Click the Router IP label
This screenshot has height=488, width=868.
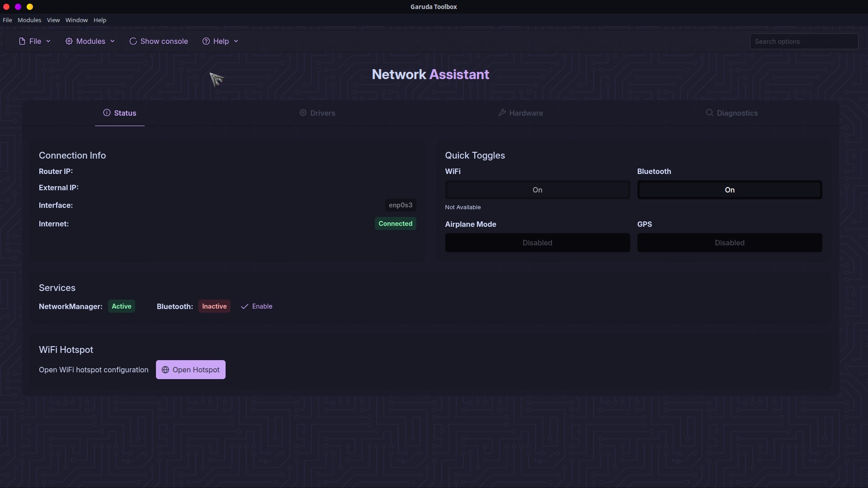coord(56,171)
